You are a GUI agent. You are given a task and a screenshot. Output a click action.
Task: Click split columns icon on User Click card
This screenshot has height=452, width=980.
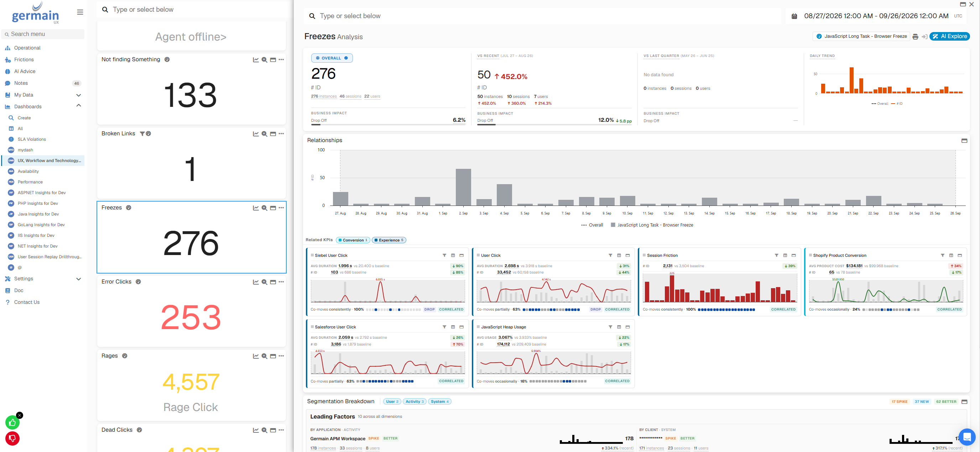coord(619,255)
